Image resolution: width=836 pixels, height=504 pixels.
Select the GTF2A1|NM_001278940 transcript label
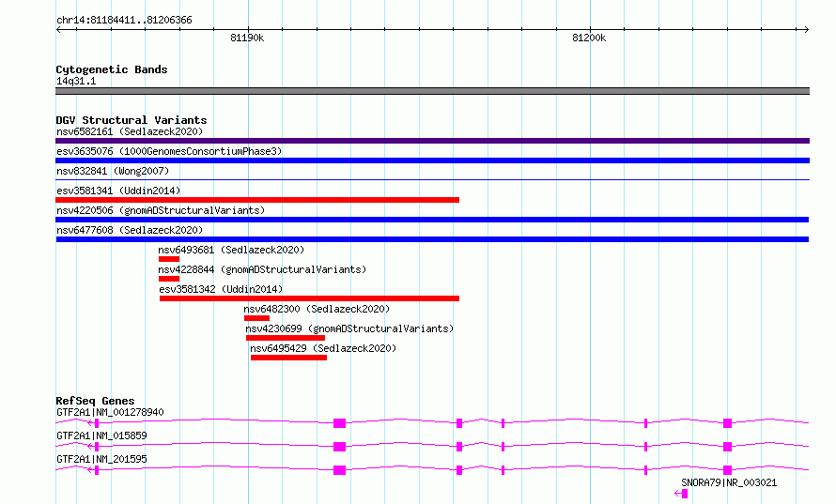pyautogui.click(x=110, y=412)
